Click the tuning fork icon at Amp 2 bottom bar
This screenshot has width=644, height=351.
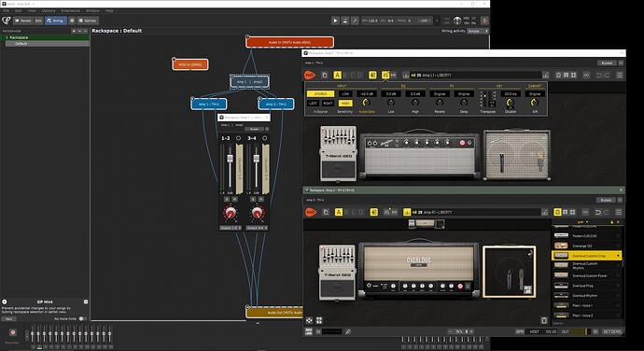348,331
